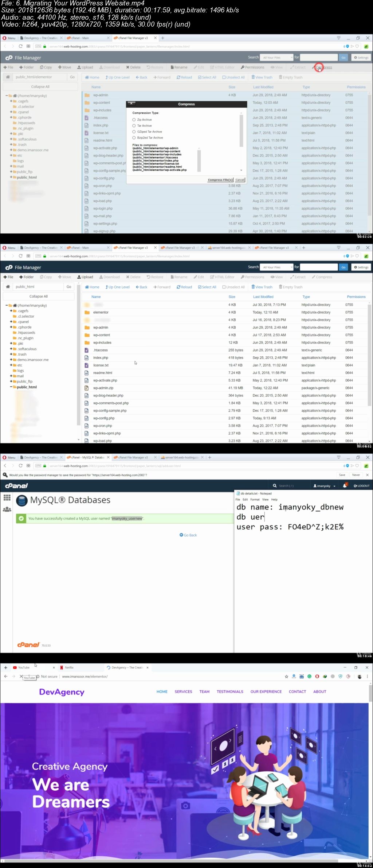This screenshot has width=373, height=868.
Task: Click the Compress File(s) button
Action: pyautogui.click(x=220, y=180)
